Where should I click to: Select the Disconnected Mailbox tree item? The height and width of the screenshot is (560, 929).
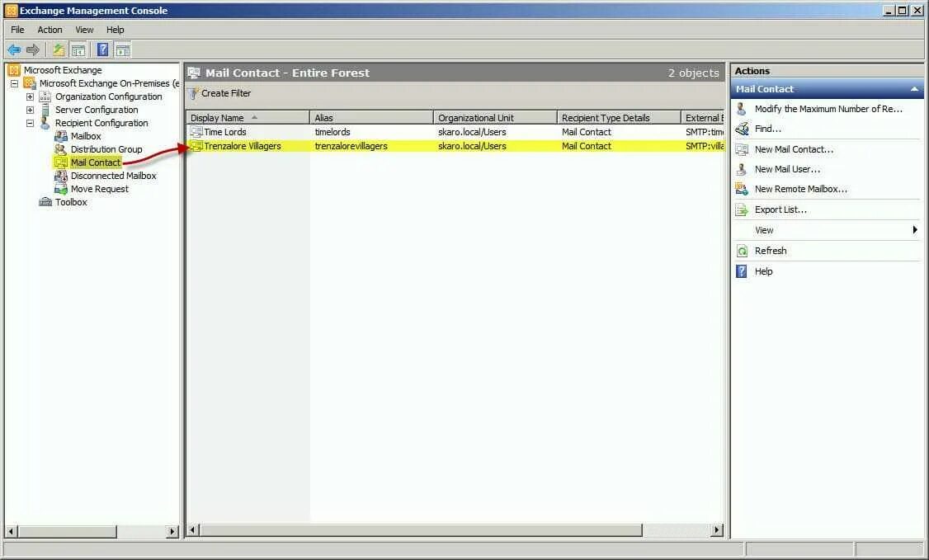point(113,176)
